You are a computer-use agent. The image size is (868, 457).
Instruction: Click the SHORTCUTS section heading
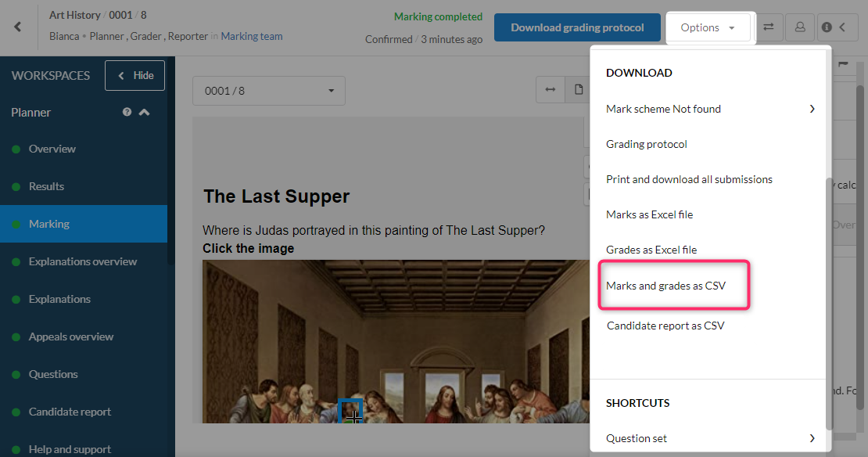(x=638, y=403)
